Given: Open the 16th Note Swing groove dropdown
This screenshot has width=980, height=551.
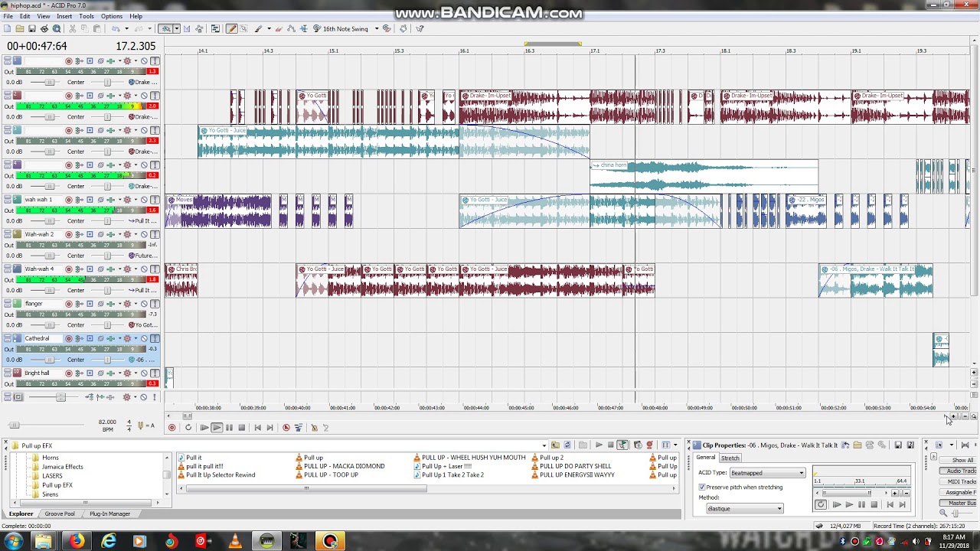Looking at the screenshot, I should [x=377, y=29].
